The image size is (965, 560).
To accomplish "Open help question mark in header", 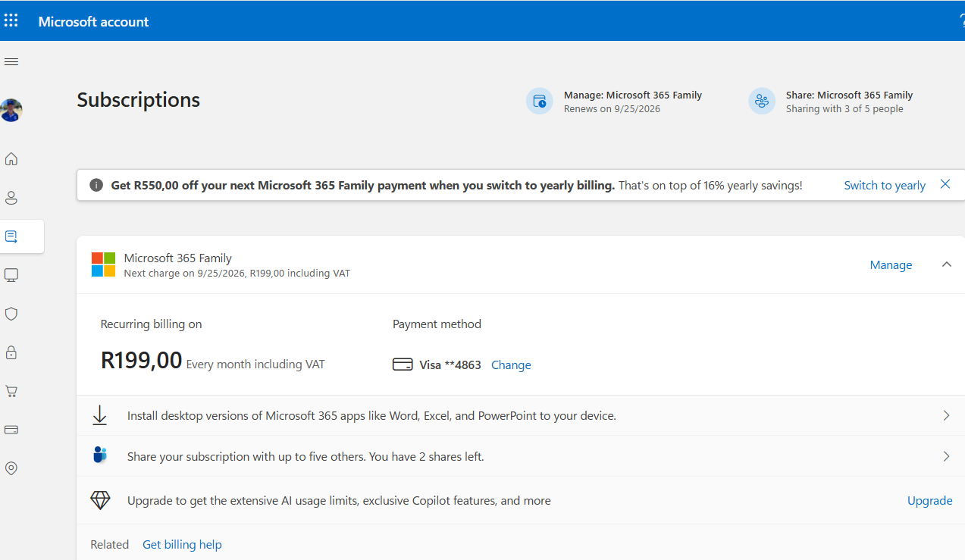I will (x=961, y=20).
